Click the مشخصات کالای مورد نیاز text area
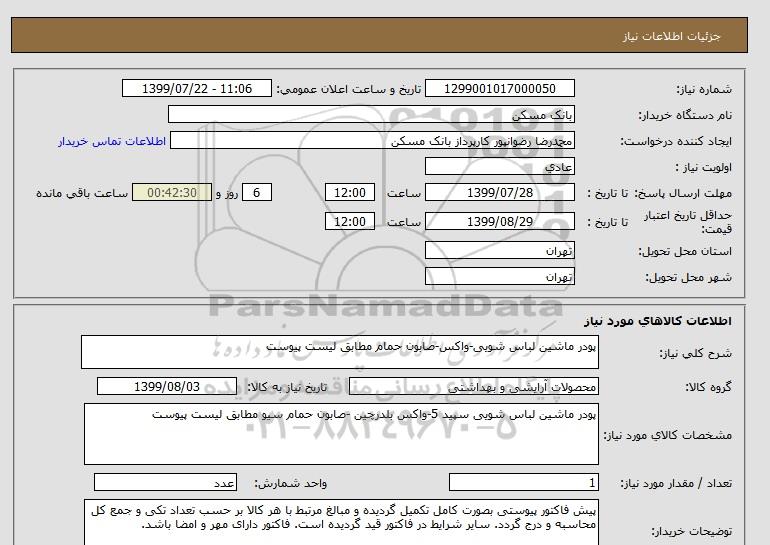The image size is (770, 545). [x=340, y=434]
